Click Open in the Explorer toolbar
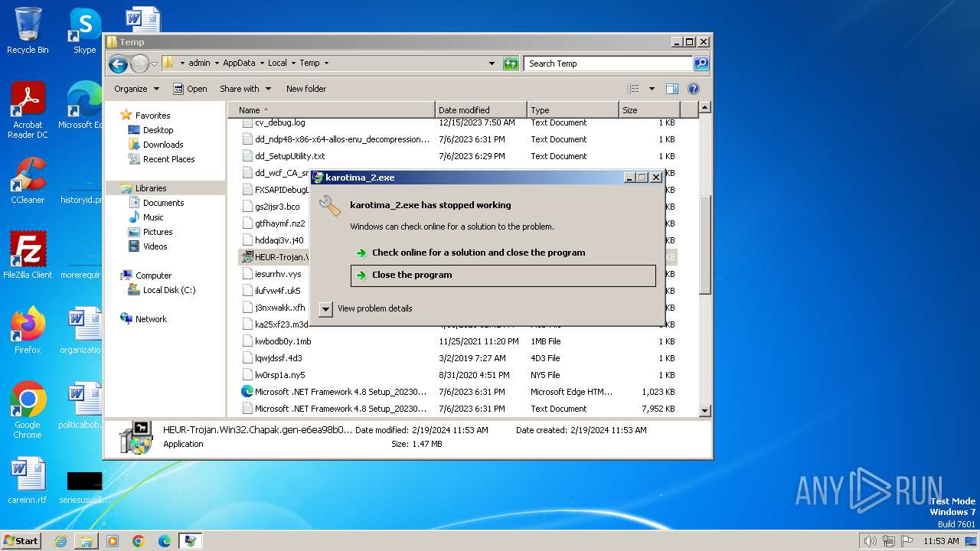This screenshot has width=980, height=551. tap(190, 89)
